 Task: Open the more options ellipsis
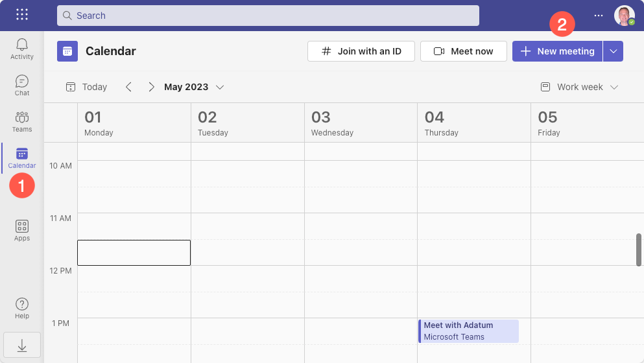pos(598,16)
